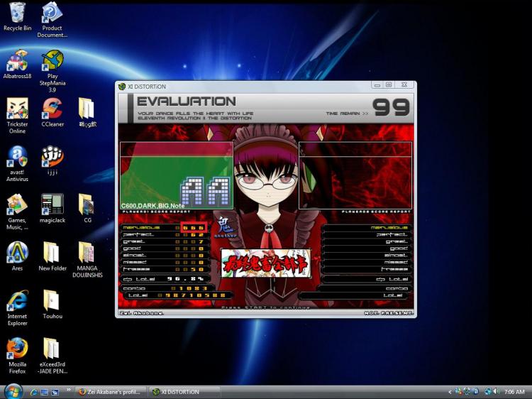Open the Albatross18 game shortcut
532x399 pixels.
tap(17, 61)
